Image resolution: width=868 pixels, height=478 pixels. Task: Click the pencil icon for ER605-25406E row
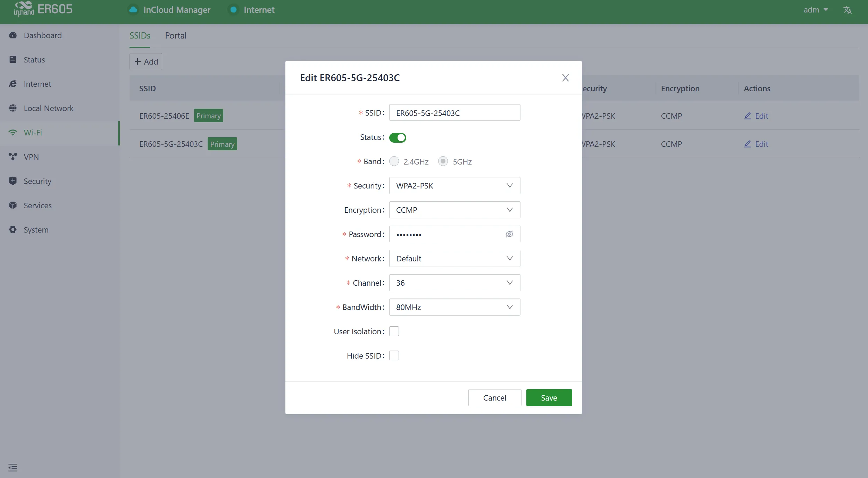click(748, 116)
